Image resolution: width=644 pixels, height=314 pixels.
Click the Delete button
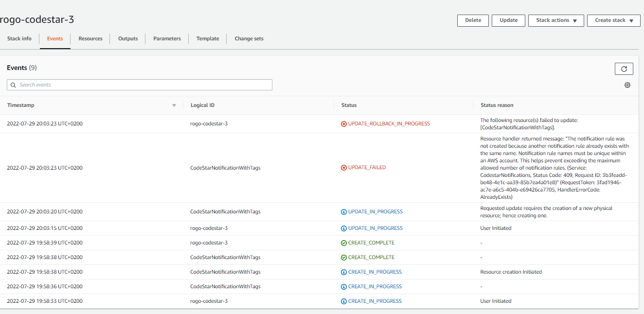click(x=472, y=20)
